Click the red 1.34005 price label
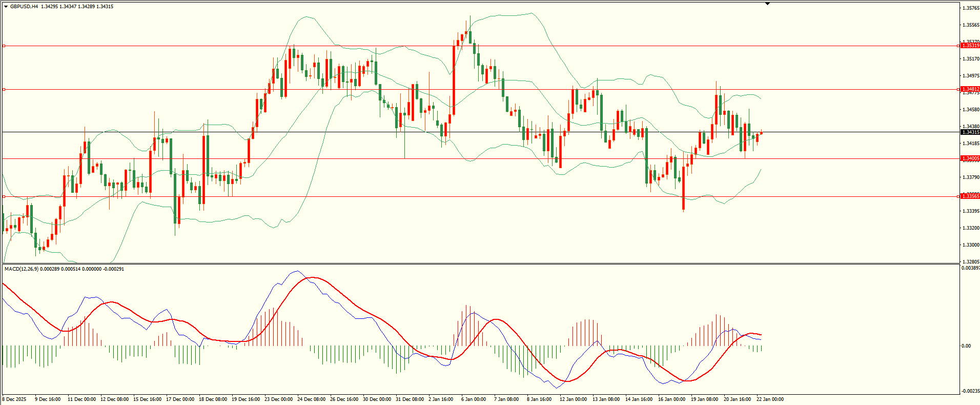Image resolution: width=980 pixels, height=405 pixels. point(970,158)
